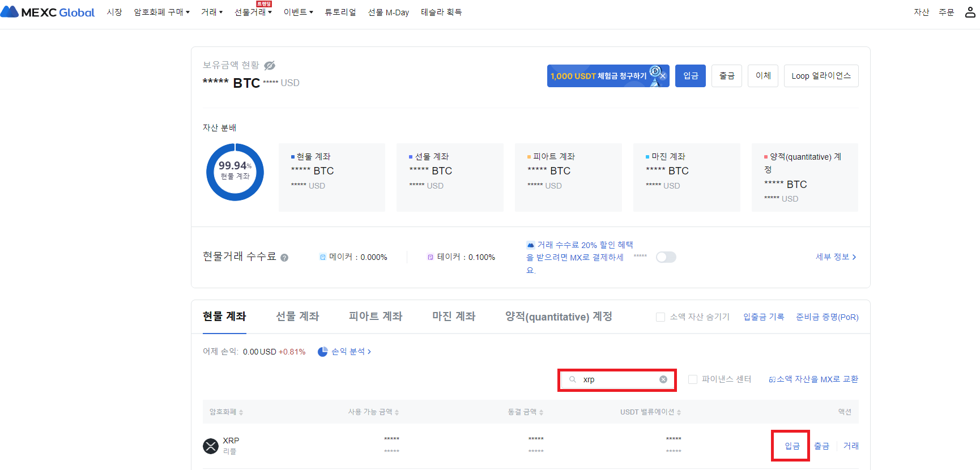980x470 pixels.
Task: Check 소액 자산 숨기기 checkbox
Action: pyautogui.click(x=661, y=317)
